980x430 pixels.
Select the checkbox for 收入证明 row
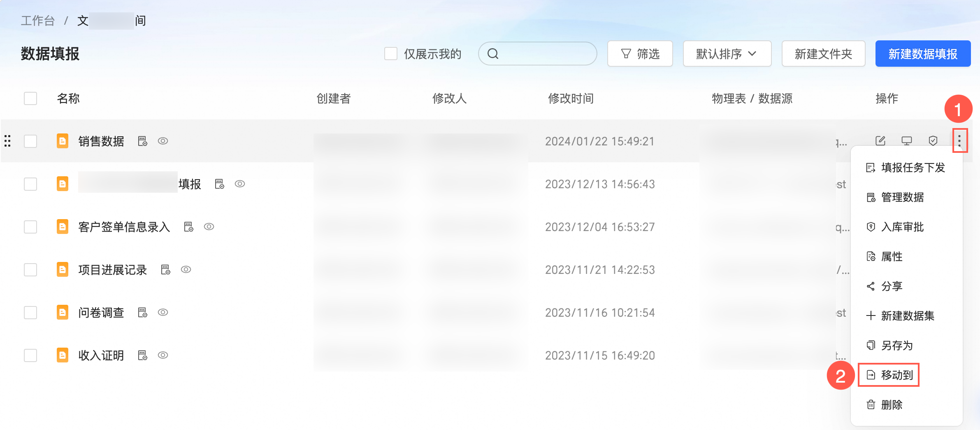pos(30,355)
